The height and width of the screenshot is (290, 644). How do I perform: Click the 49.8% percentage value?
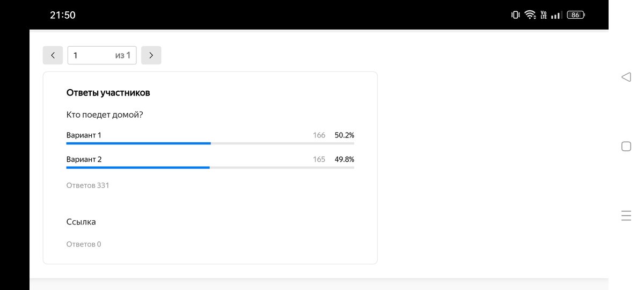344,160
